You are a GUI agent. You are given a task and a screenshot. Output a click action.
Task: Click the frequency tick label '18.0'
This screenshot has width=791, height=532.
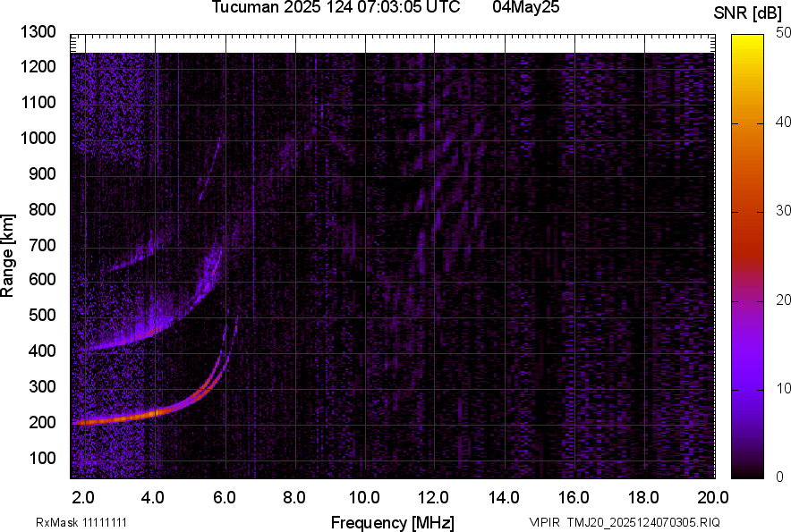[643, 498]
